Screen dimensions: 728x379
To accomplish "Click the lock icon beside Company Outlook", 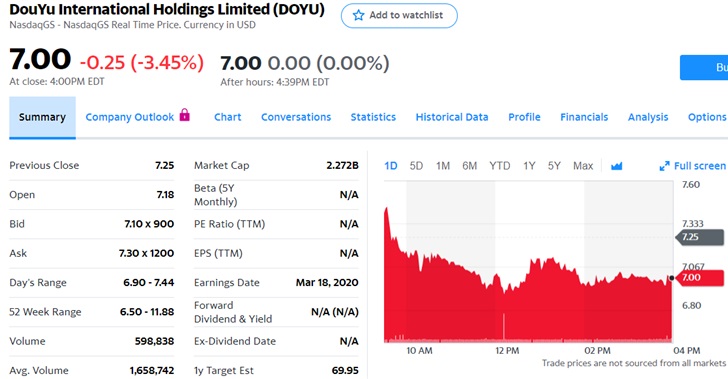I will (185, 115).
